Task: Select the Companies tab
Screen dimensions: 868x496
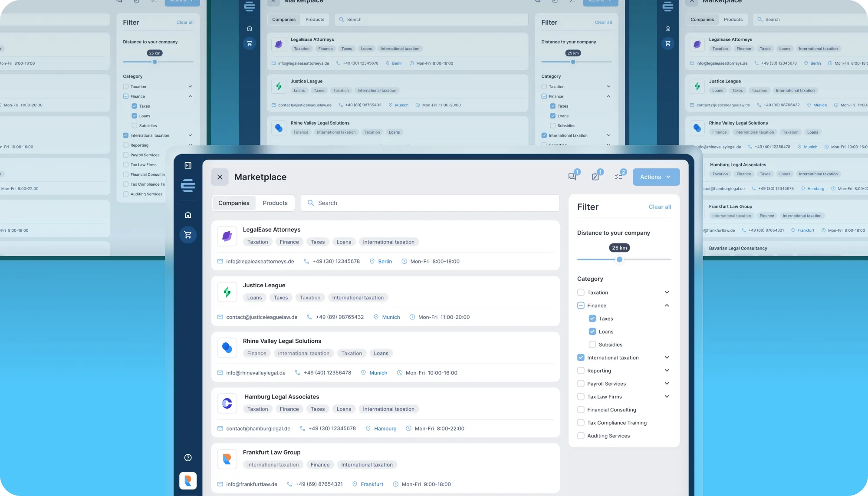Action: pyautogui.click(x=233, y=203)
